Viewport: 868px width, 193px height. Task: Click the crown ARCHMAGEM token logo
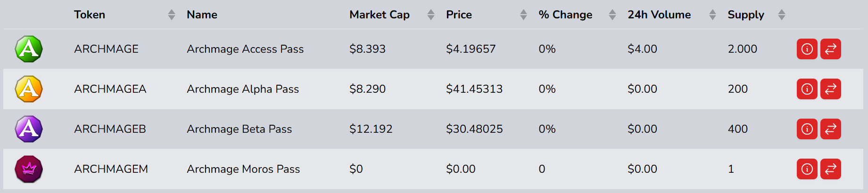pyautogui.click(x=29, y=169)
